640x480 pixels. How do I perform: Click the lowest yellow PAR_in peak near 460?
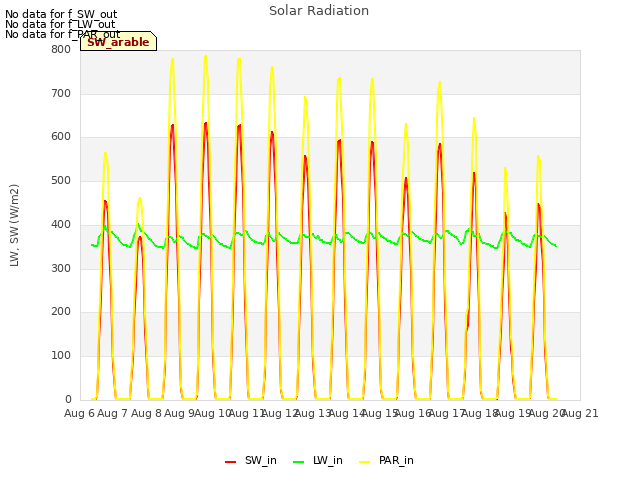(x=140, y=198)
